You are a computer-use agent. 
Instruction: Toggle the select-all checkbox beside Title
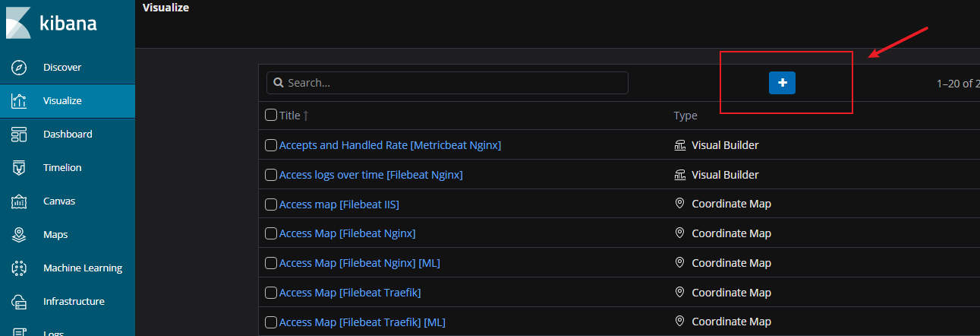271,116
